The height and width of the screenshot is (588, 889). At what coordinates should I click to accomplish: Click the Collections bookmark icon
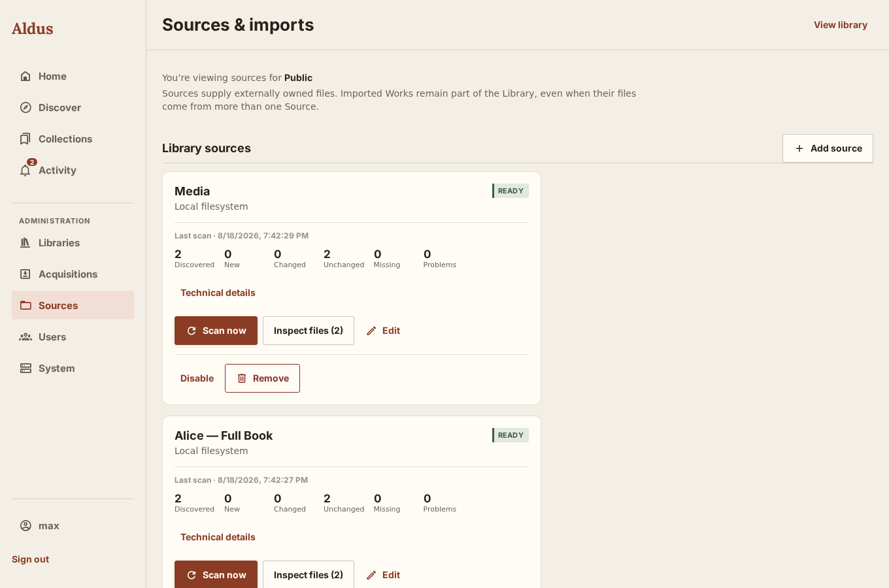point(25,139)
